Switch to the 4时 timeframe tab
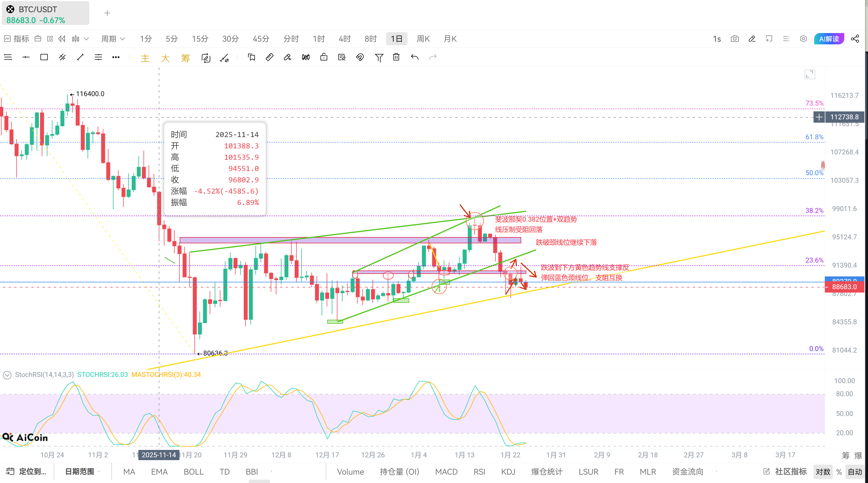This screenshot has height=483, width=868. [x=344, y=39]
